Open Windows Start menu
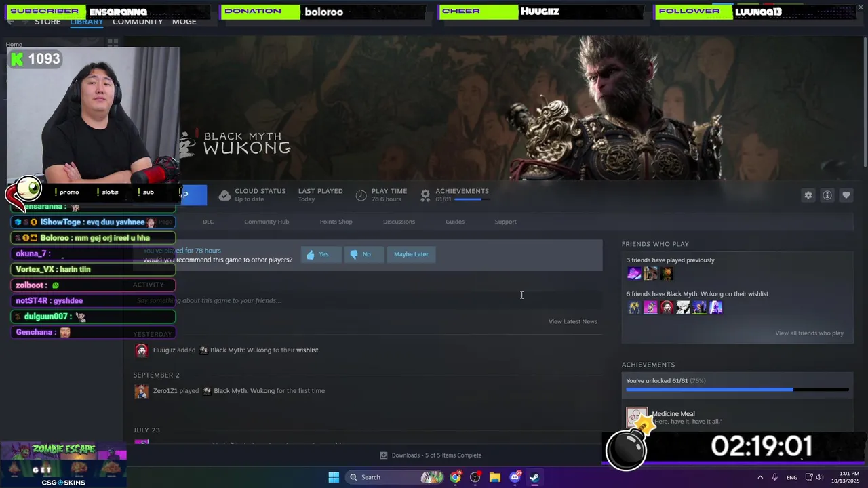The width and height of the screenshot is (868, 488). [x=334, y=477]
